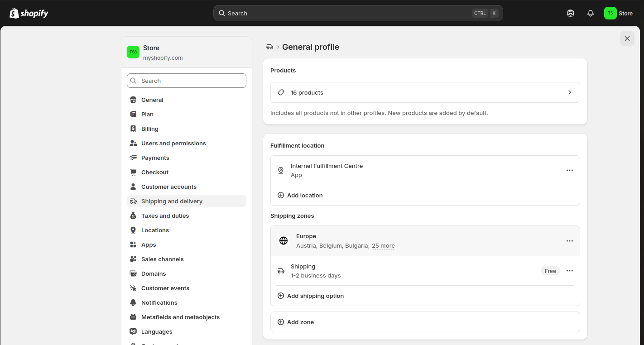
Task: Select Checkout in the settings sidebar
Action: pyautogui.click(x=154, y=172)
